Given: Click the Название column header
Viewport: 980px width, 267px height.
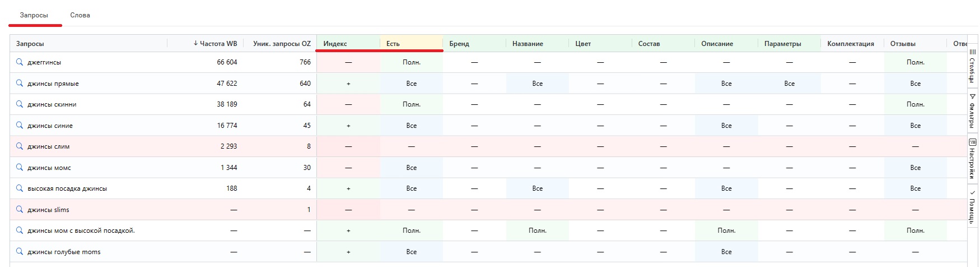Looking at the screenshot, I should [528, 44].
